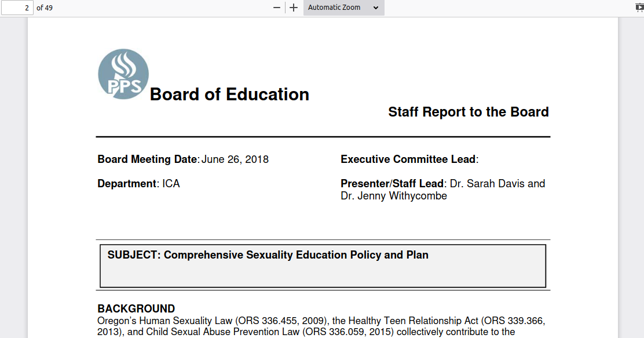Click 'Presenter/Staff Lead' label
Image resolution: width=644 pixels, height=338 pixels.
[x=392, y=184]
